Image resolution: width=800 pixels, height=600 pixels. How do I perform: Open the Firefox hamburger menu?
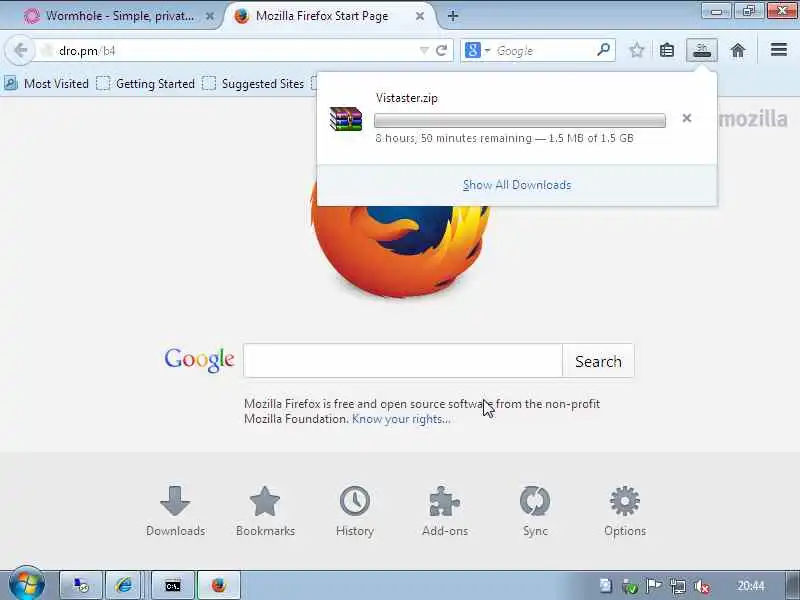[779, 50]
